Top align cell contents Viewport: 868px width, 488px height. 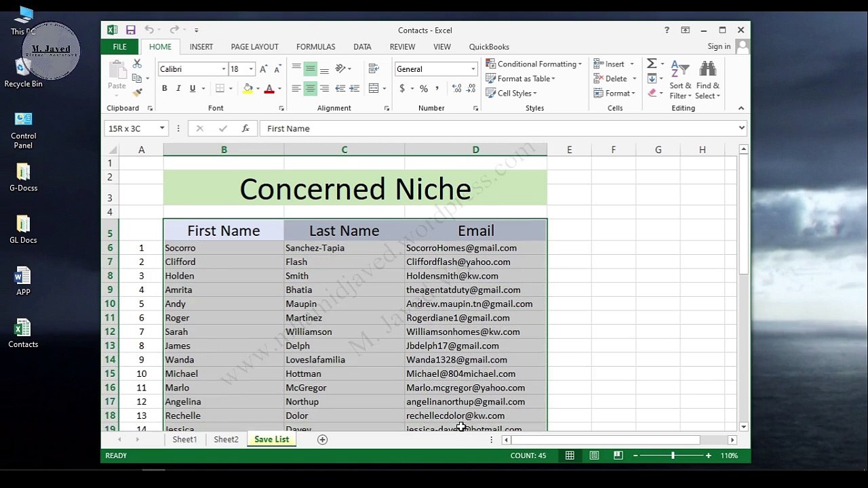click(296, 68)
